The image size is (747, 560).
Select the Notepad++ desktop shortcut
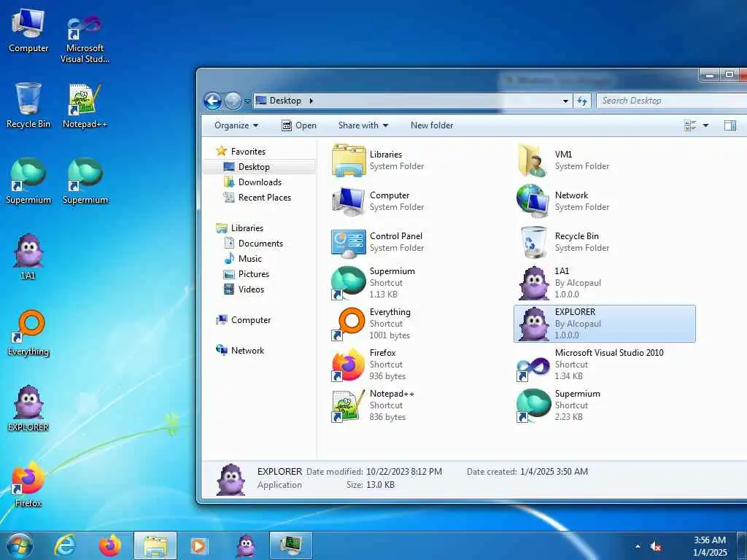(x=85, y=106)
